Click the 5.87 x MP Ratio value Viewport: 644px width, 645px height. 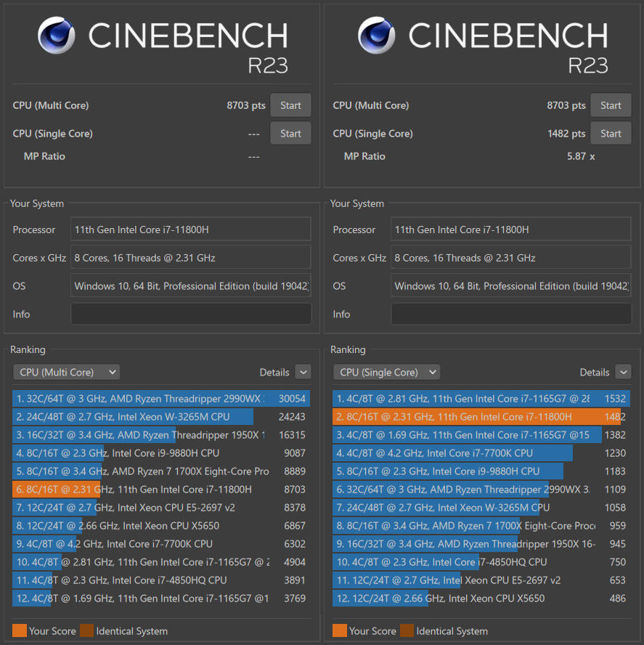click(x=581, y=156)
